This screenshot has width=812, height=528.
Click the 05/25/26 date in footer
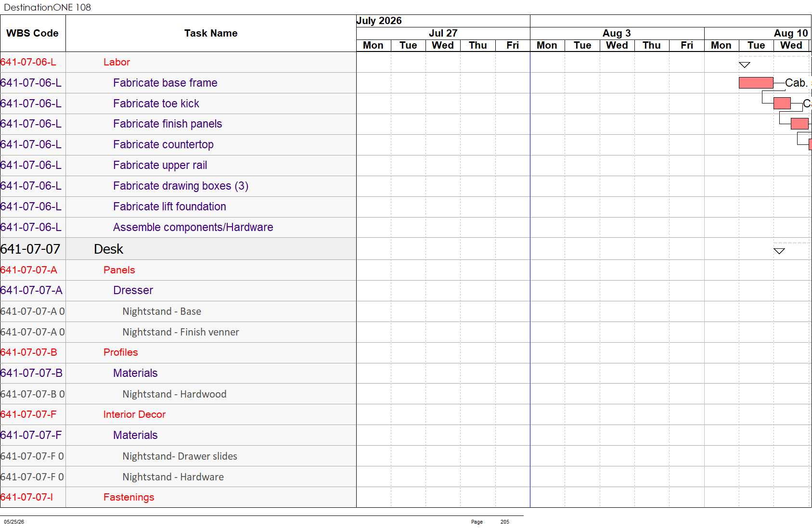pos(14,522)
